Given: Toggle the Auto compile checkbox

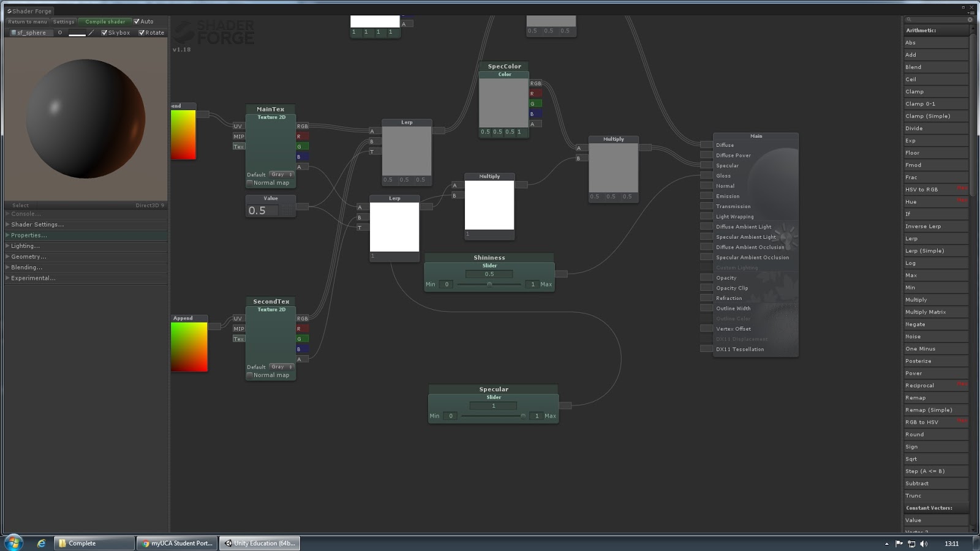Looking at the screenshot, I should (137, 21).
